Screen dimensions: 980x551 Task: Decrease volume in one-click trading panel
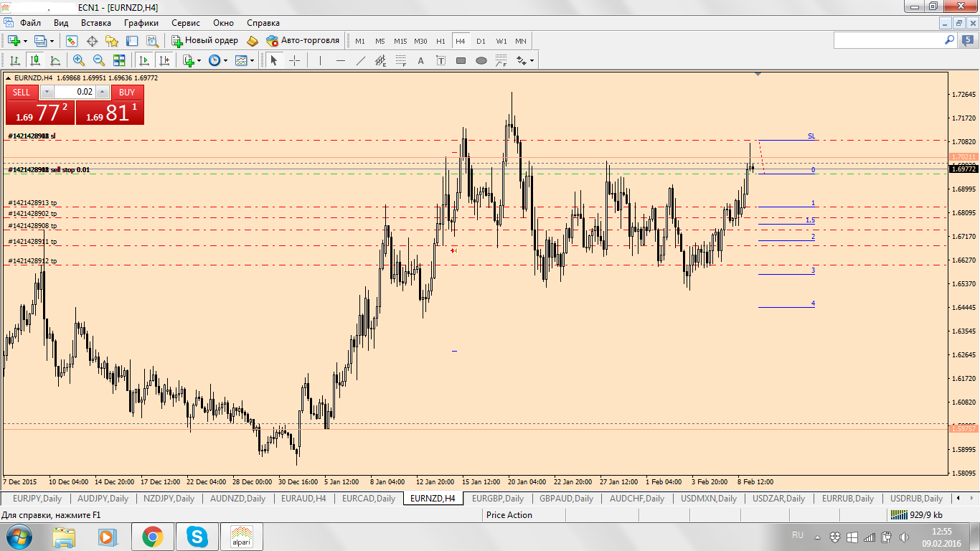click(x=47, y=92)
